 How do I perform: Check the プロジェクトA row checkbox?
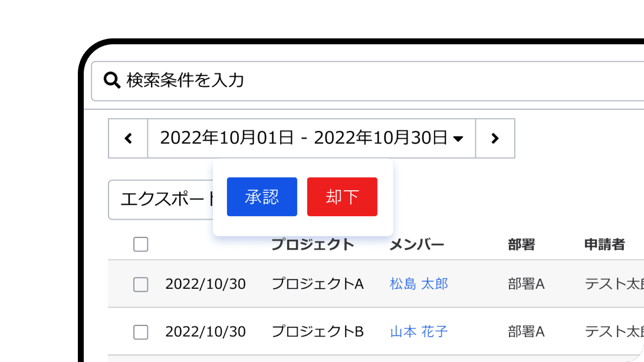tap(141, 285)
